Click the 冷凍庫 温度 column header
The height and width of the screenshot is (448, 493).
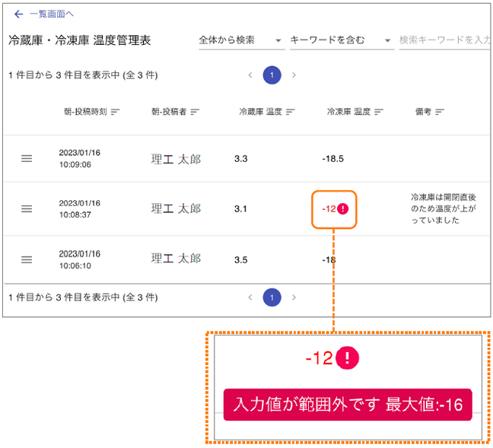(x=348, y=112)
